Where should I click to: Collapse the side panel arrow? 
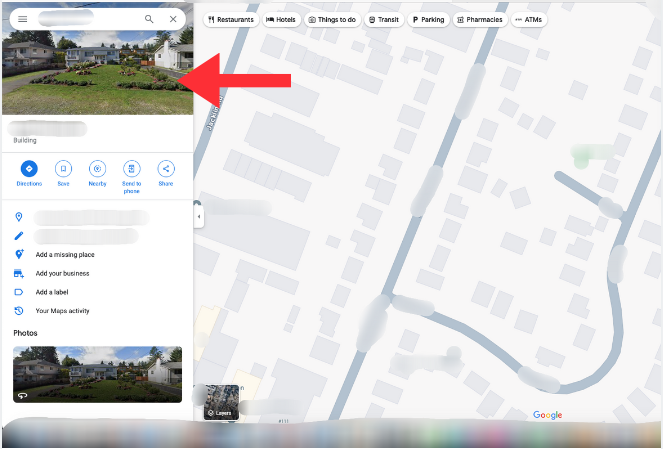point(199,217)
